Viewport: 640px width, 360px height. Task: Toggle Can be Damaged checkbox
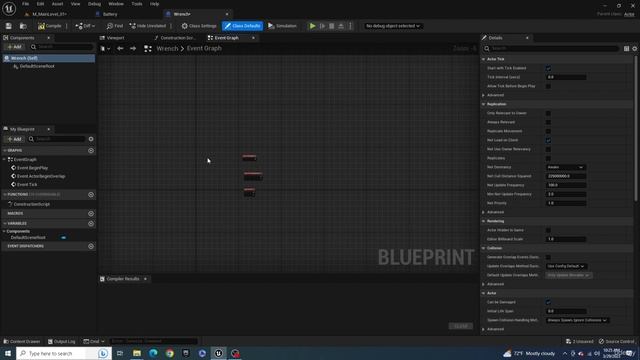[548, 302]
